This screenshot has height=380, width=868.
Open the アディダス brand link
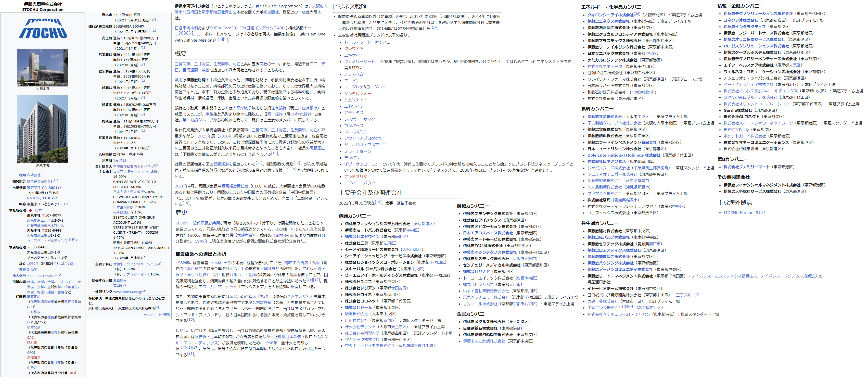353,113
